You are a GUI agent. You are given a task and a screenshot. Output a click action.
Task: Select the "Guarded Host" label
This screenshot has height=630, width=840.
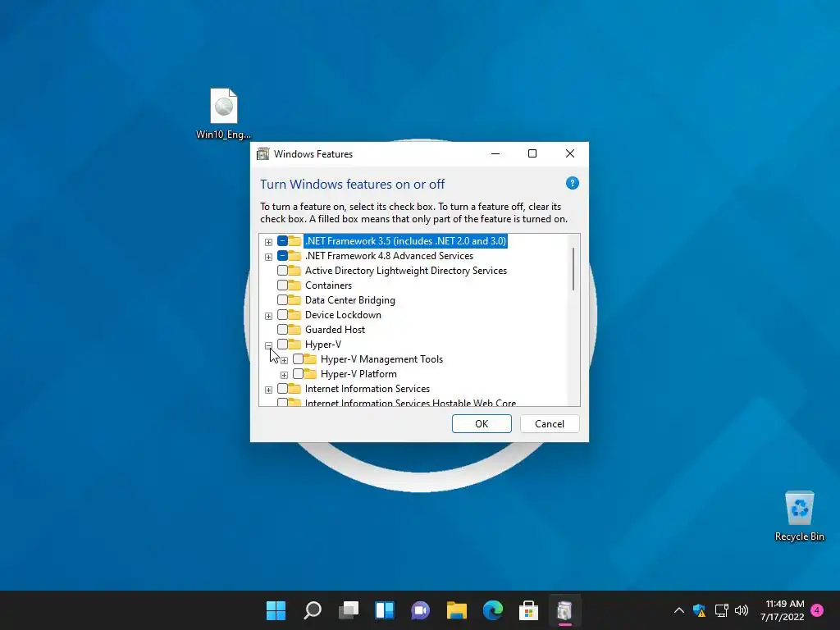click(335, 330)
